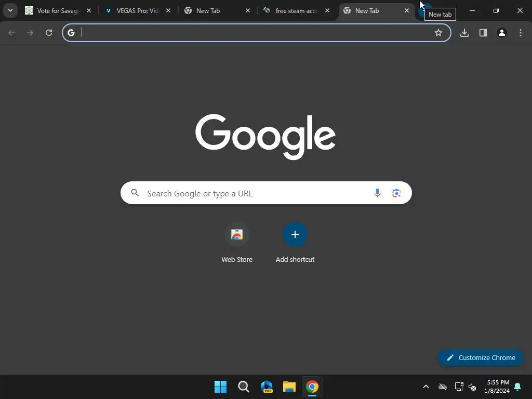
Task: Toggle the Chrome side panel
Action: point(483,33)
